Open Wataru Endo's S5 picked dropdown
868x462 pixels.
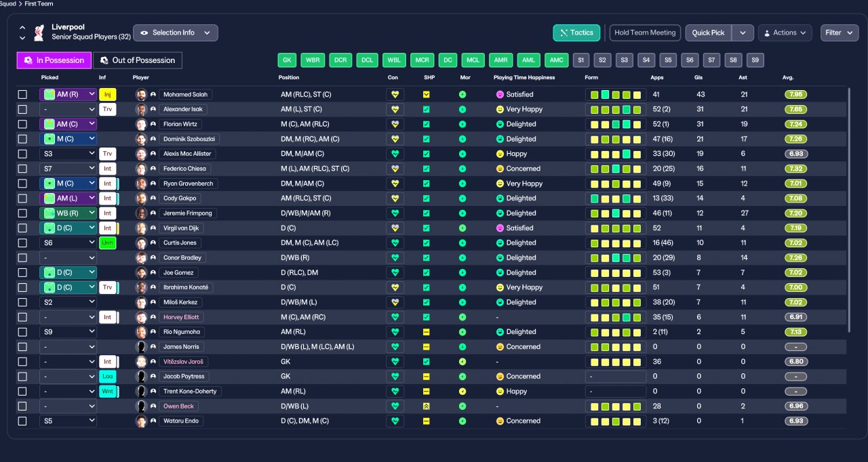pyautogui.click(x=68, y=421)
